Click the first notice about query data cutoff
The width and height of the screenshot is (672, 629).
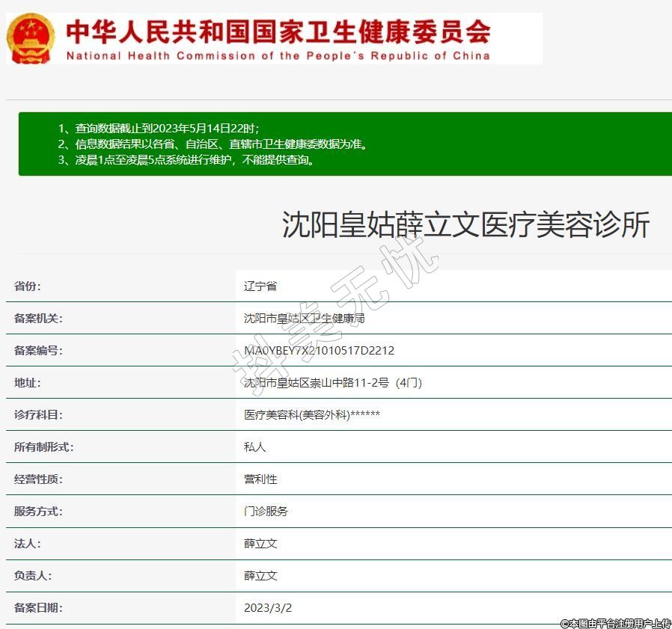click(x=159, y=129)
